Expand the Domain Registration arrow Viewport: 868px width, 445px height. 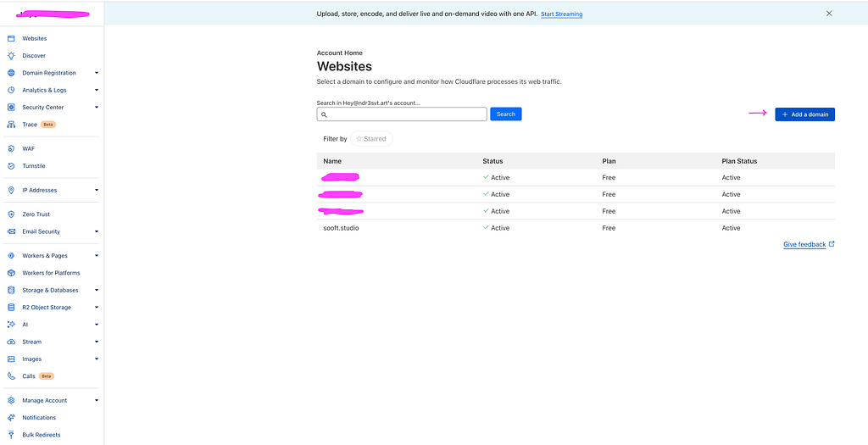coord(97,73)
